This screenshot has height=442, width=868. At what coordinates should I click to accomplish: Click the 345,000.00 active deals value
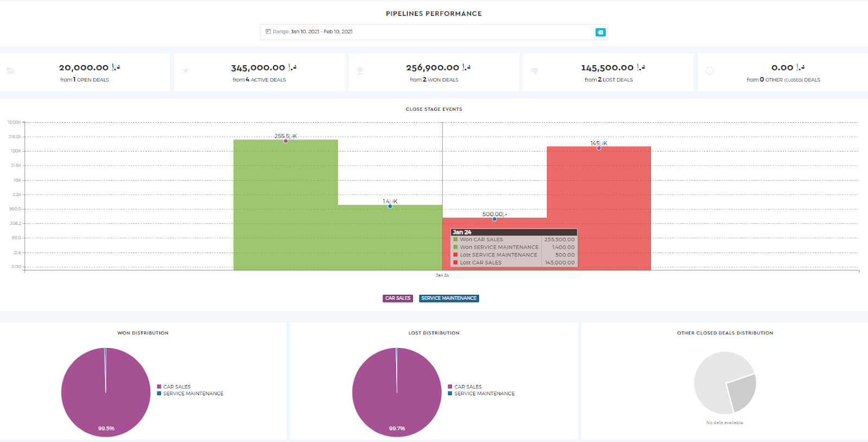coord(264,67)
